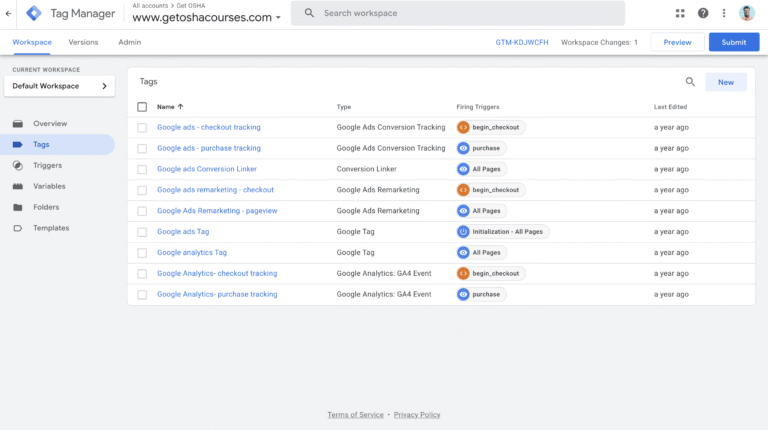768x430 pixels.
Task: Open Triggers in the left sidebar
Action: [47, 165]
